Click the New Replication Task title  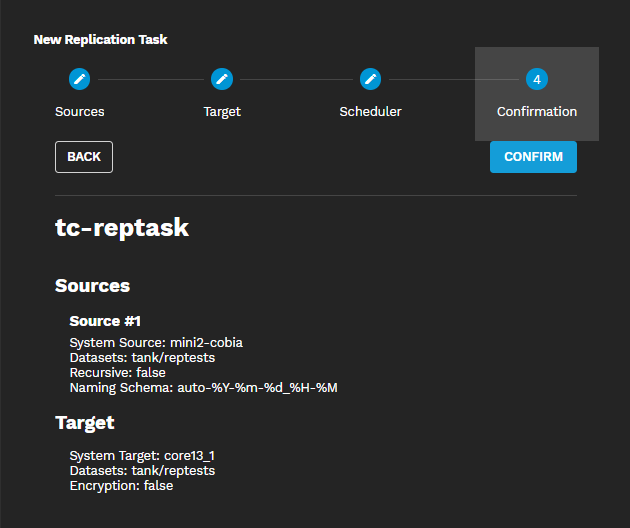[101, 40]
